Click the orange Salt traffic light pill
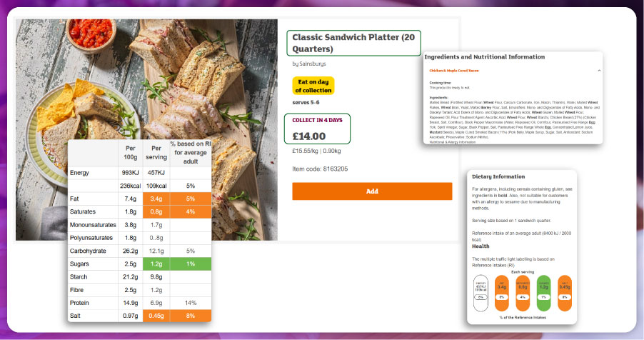Image resolution: width=644 pixels, height=340 pixels. pyautogui.click(x=565, y=292)
